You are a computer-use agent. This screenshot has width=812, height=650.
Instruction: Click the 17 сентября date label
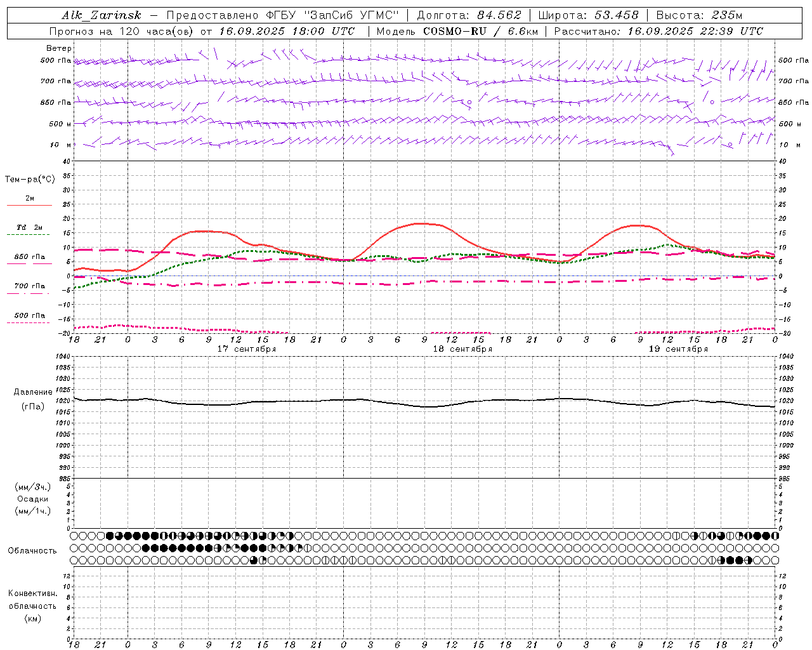click(x=247, y=349)
